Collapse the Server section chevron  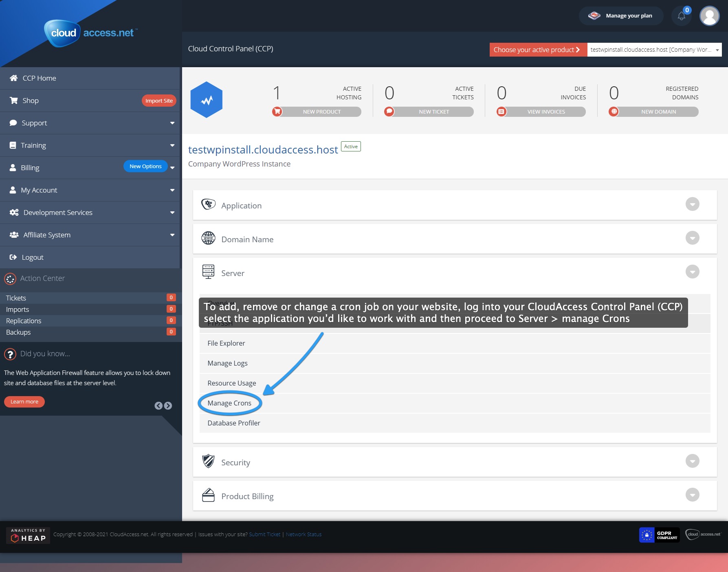[692, 272]
